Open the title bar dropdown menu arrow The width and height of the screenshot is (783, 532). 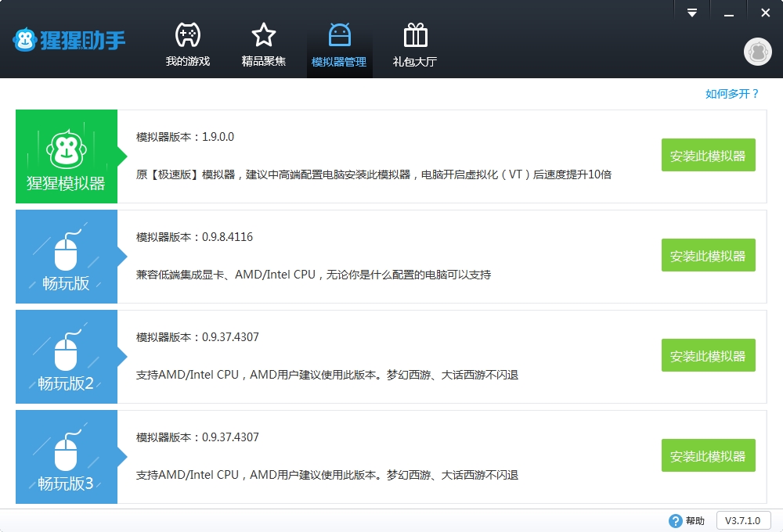point(692,13)
